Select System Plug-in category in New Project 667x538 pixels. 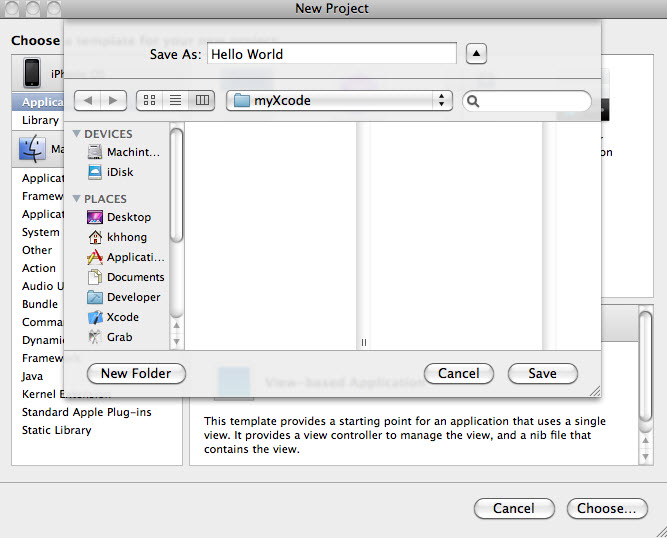coord(40,232)
